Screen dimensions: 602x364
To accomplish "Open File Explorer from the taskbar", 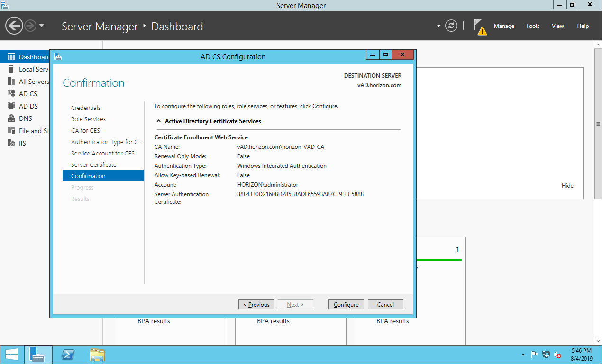I will (x=97, y=355).
